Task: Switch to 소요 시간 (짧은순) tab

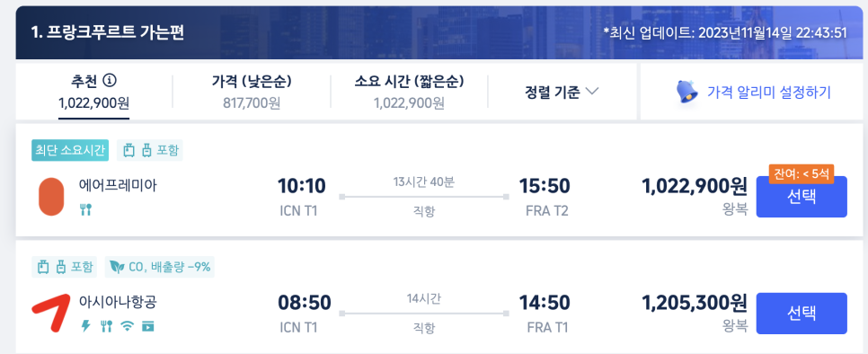Action: 409,92
